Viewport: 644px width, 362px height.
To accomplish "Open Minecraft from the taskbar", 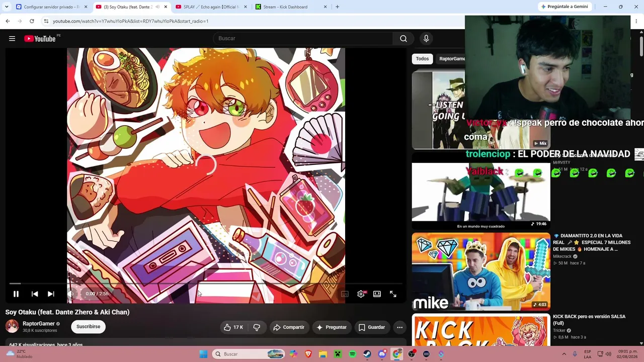I will [x=338, y=354].
